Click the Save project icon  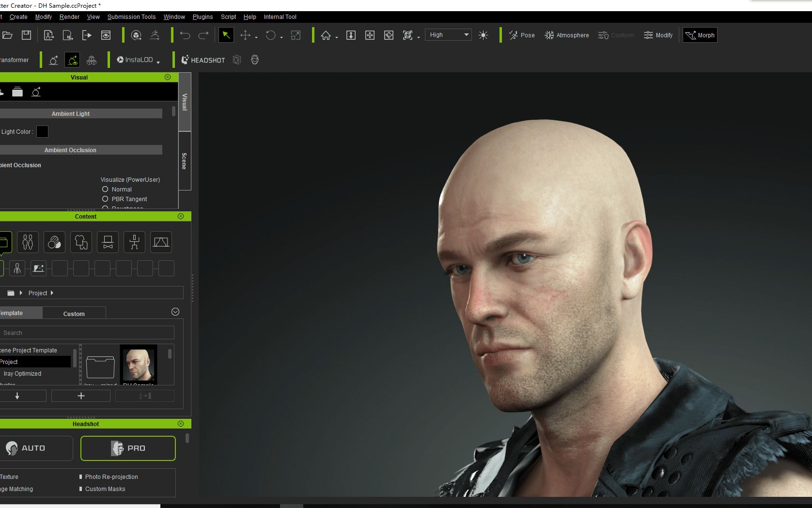(27, 35)
